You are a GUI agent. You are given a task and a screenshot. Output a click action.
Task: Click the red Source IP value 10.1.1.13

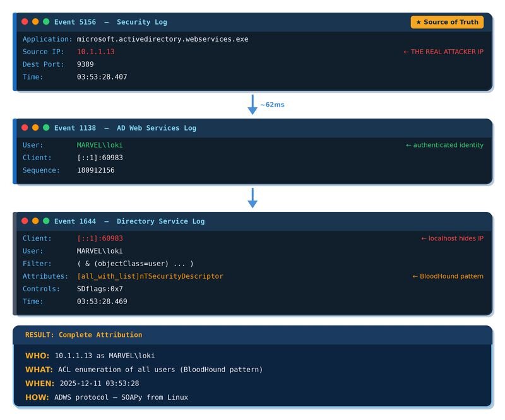coord(96,52)
